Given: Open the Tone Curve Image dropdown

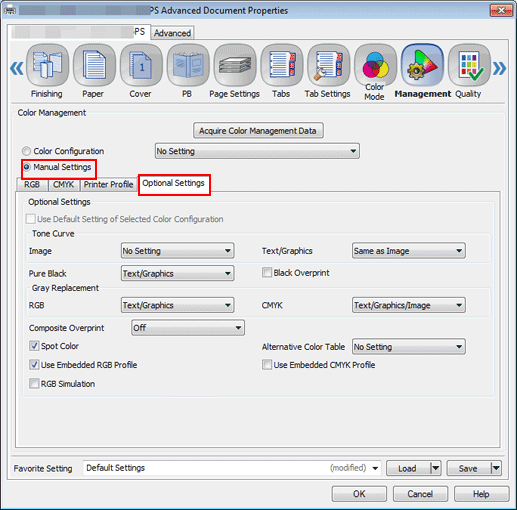Looking at the screenshot, I should [x=177, y=251].
